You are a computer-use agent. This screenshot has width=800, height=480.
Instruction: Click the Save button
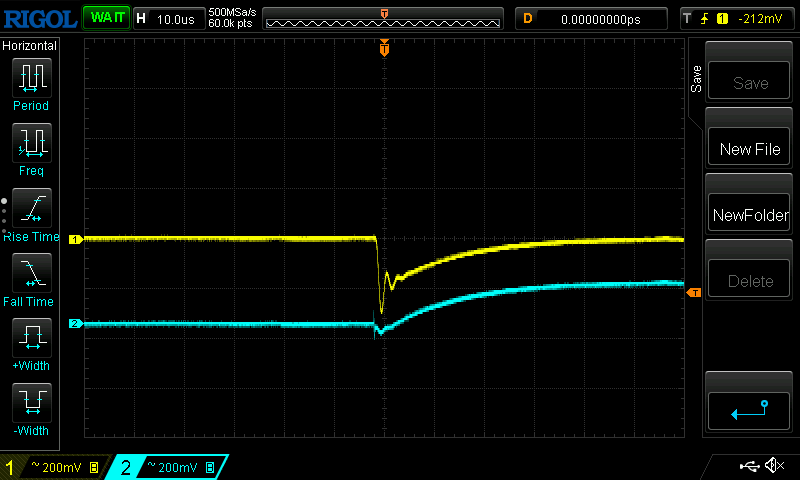(749, 81)
